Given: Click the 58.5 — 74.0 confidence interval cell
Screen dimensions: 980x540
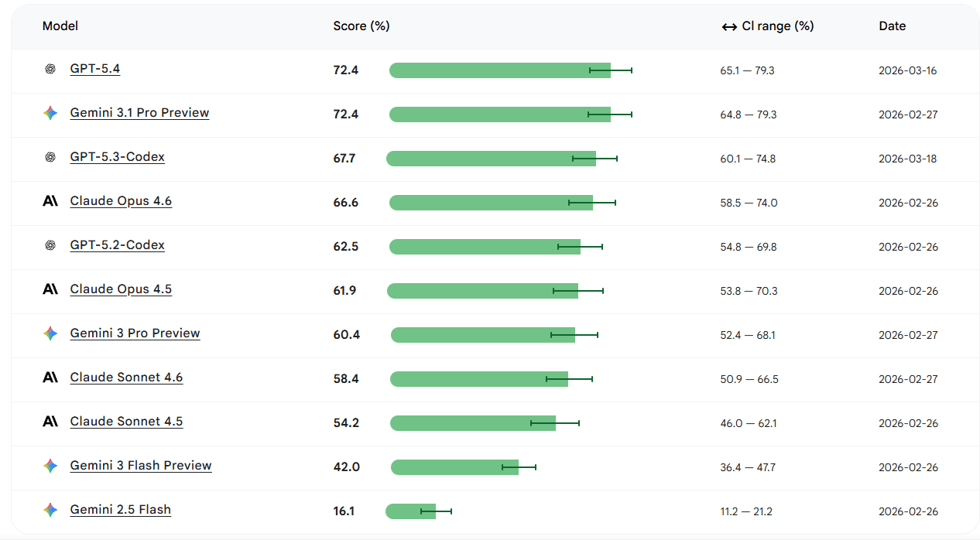Looking at the screenshot, I should click(749, 203).
